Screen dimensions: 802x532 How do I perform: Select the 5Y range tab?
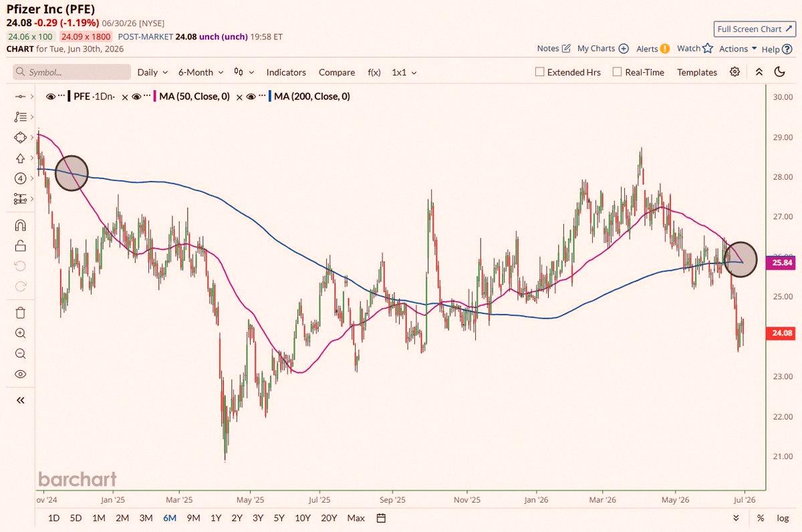[279, 518]
